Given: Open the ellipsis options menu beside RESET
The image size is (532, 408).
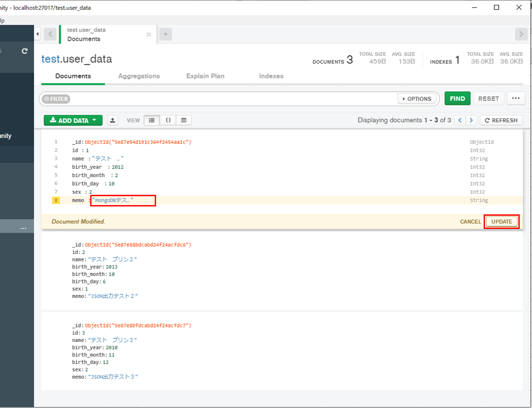Looking at the screenshot, I should tap(516, 98).
